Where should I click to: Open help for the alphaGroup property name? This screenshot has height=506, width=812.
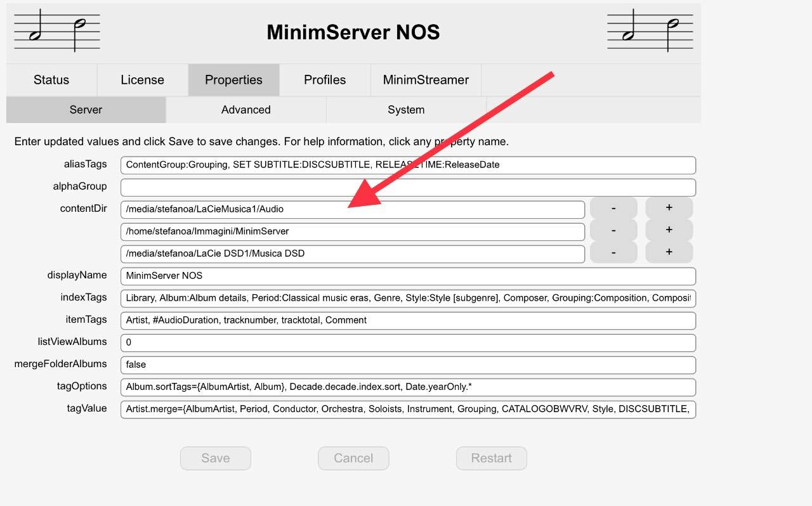[80, 186]
